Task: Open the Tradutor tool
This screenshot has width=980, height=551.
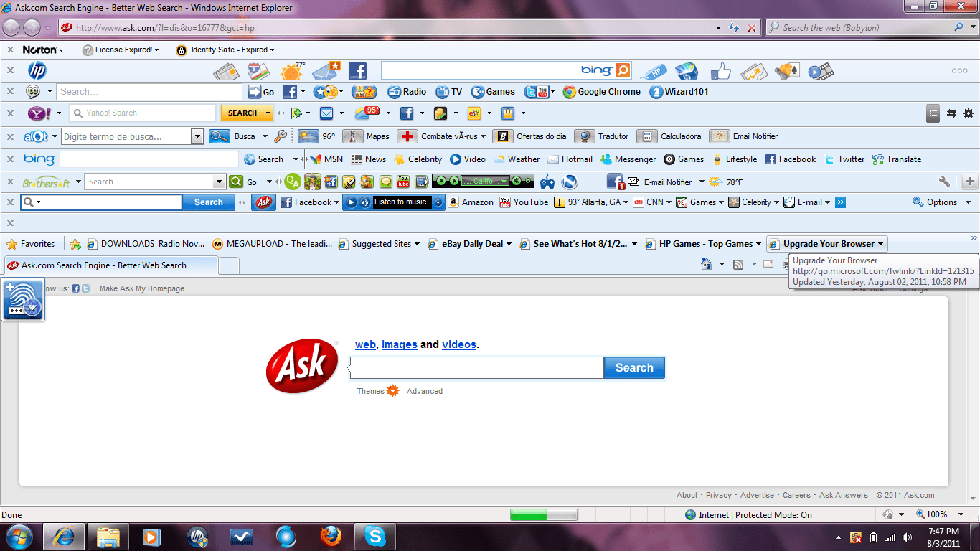Action: point(601,136)
